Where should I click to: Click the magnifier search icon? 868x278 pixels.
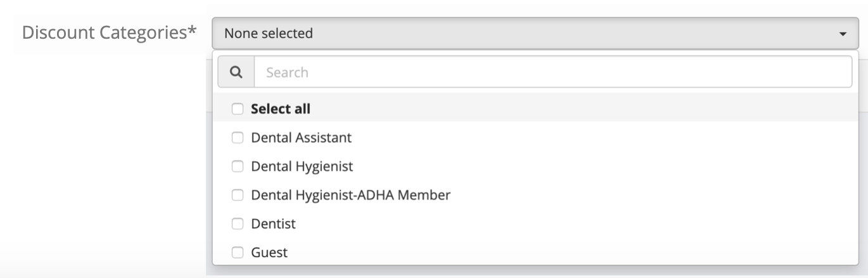(x=236, y=72)
